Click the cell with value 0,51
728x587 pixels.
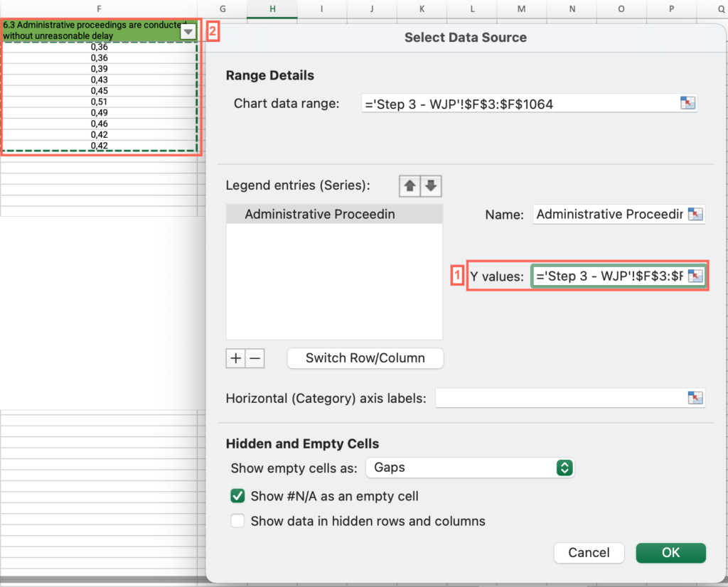coord(100,102)
